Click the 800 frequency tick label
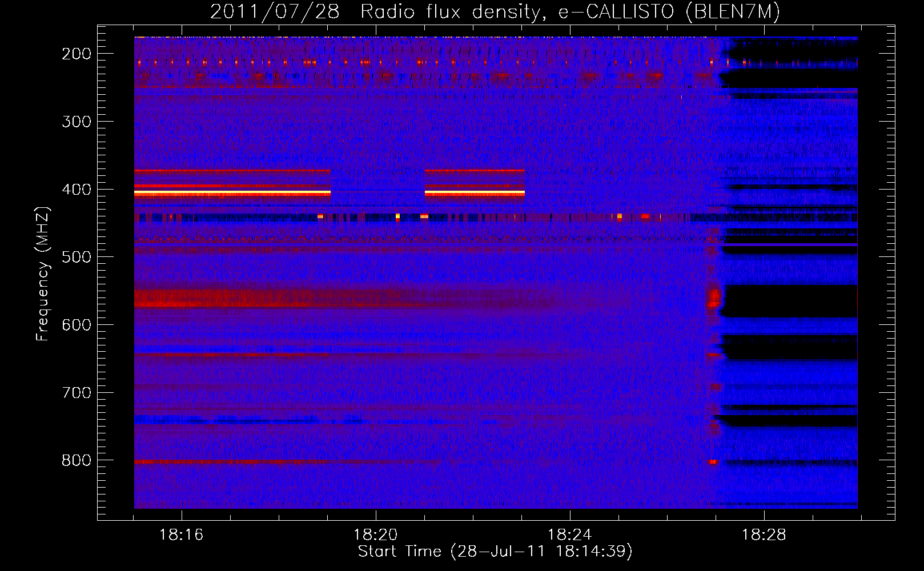 (x=77, y=460)
